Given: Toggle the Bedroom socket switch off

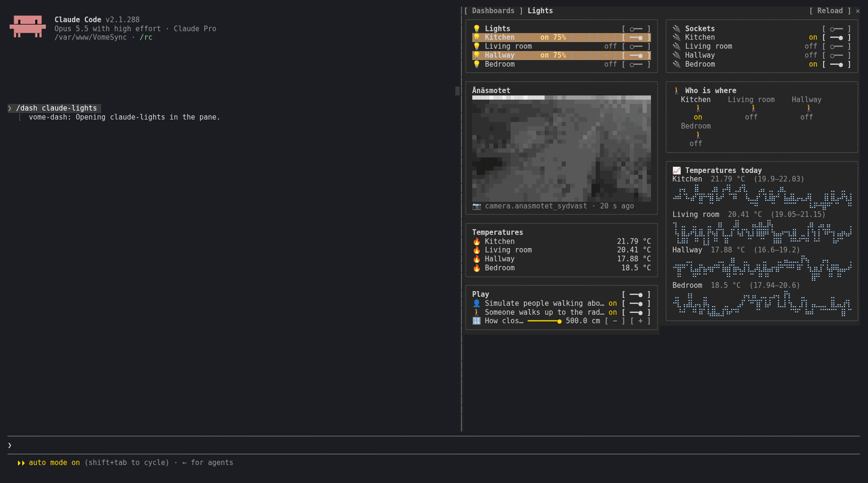Looking at the screenshot, I should 836,64.
